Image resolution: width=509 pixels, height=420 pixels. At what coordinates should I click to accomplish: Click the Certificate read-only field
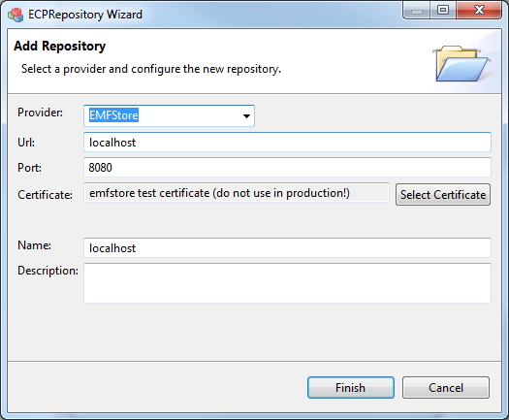click(x=237, y=193)
